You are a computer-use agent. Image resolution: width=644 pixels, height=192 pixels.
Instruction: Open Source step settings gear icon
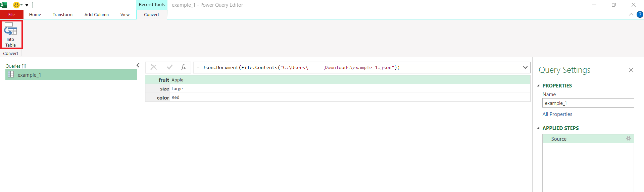[x=629, y=138]
